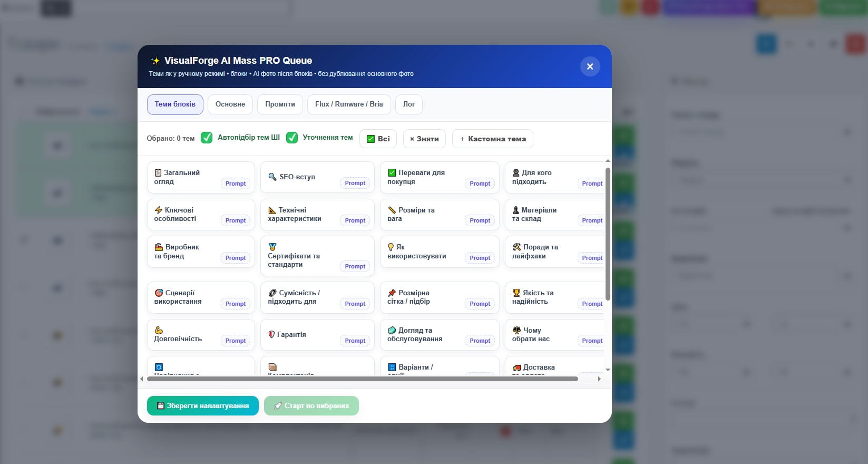Click the medal icon on Сертифікати та стандарти
The height and width of the screenshot is (464, 868).
click(x=272, y=247)
